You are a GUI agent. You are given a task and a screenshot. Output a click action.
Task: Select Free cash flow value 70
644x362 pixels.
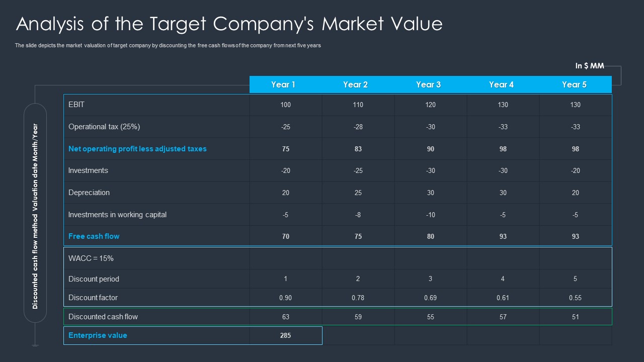(x=286, y=236)
